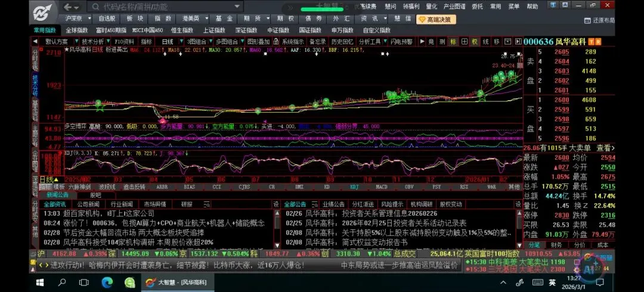
Task: Click the left scroll arrow before 默认方案
Action: click(35, 42)
